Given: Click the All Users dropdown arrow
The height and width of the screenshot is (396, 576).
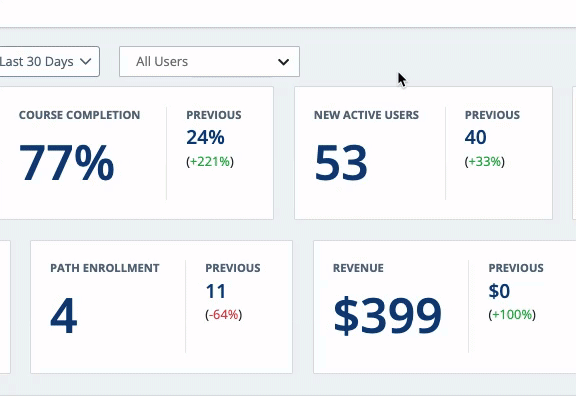Looking at the screenshot, I should coord(283,62).
